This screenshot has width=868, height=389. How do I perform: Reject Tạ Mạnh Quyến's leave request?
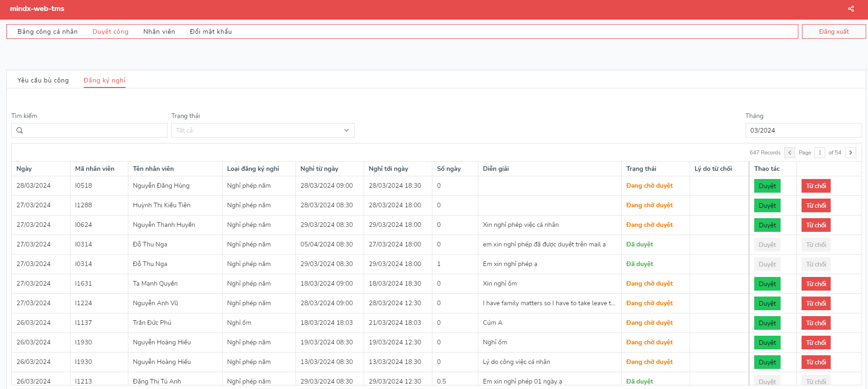click(816, 284)
